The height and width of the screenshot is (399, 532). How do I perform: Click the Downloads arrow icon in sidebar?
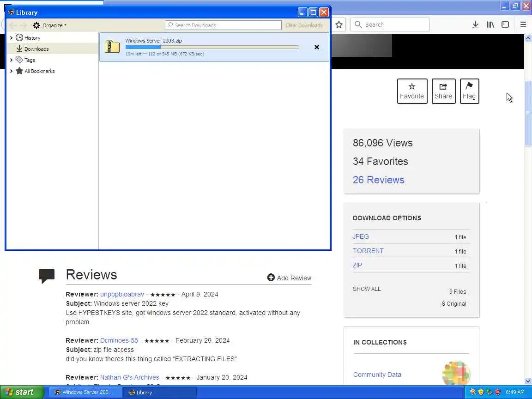pos(19,48)
